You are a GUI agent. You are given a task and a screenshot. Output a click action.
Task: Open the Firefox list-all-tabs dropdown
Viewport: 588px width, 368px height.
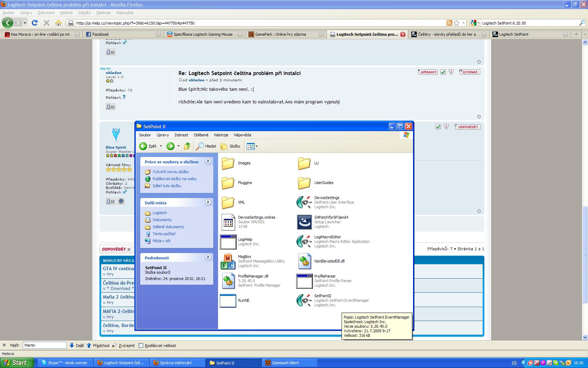[584, 34]
